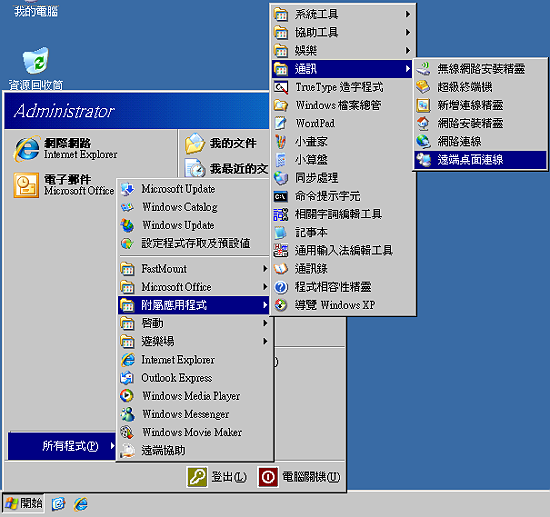Open the 設定程式存取及預設值 icon
The image size is (550, 517).
pos(127,243)
